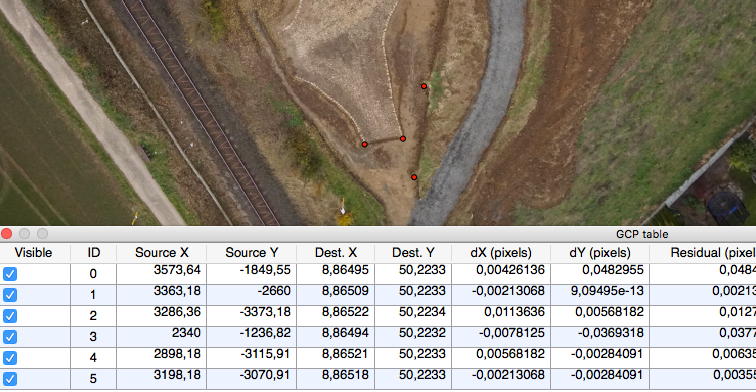The width and height of the screenshot is (756, 392).
Task: Sort by Source Y column header
Action: tap(252, 253)
